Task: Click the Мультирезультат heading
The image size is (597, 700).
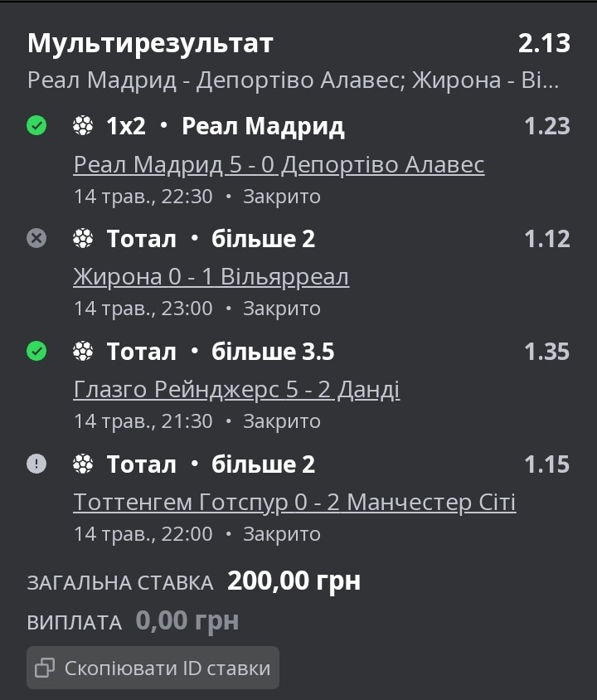Action: tap(150, 43)
